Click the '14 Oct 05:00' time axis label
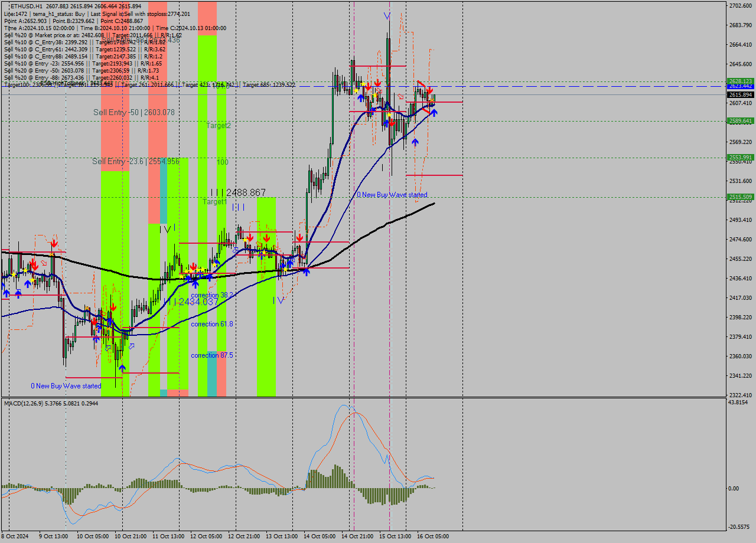The image size is (756, 543). [319, 537]
